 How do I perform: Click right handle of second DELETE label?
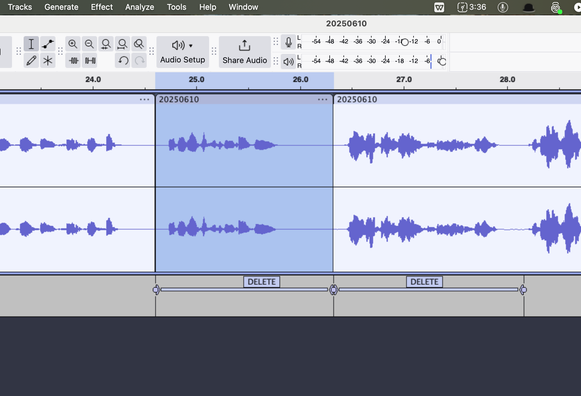[x=523, y=290]
